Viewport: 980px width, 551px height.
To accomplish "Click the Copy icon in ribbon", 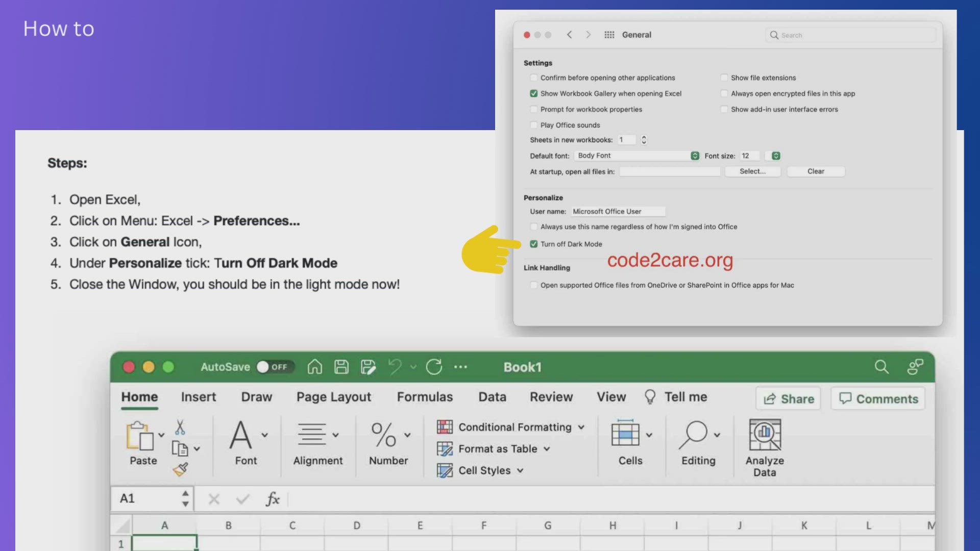I will click(x=180, y=448).
